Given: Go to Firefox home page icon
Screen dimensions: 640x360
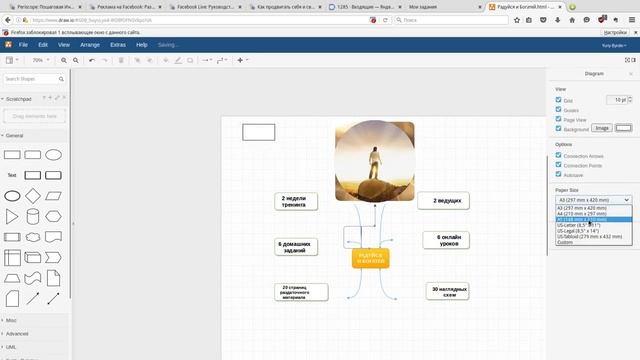Looking at the screenshot, I should click(x=572, y=20).
